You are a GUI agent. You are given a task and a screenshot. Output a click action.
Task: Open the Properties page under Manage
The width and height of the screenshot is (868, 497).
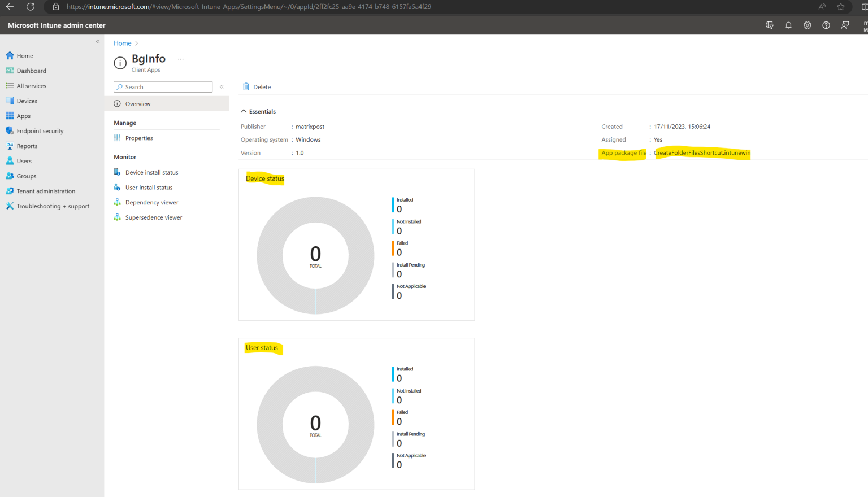pos(138,138)
